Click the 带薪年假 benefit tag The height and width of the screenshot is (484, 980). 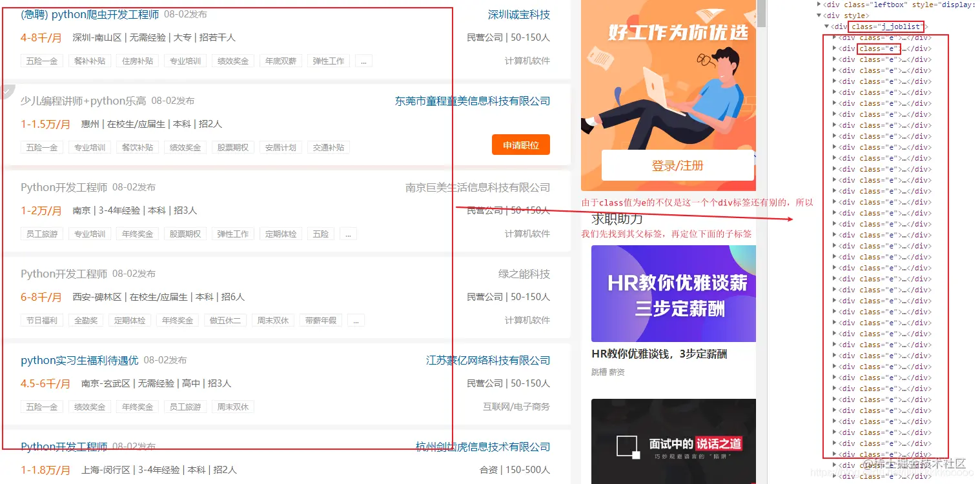point(321,321)
